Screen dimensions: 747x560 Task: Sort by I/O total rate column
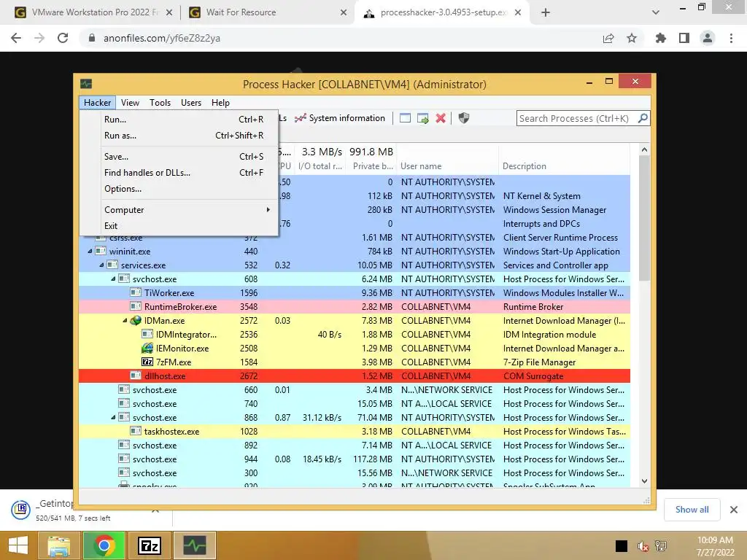[320, 166]
